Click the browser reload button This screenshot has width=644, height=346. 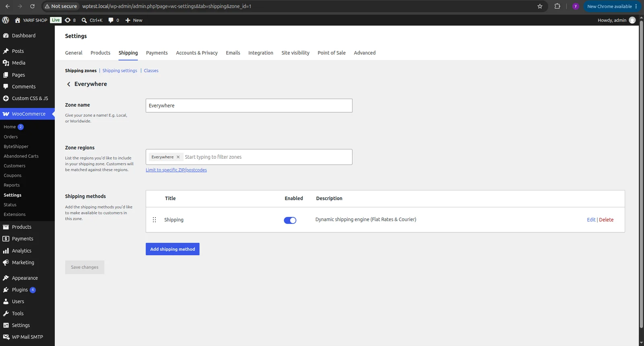[32, 6]
